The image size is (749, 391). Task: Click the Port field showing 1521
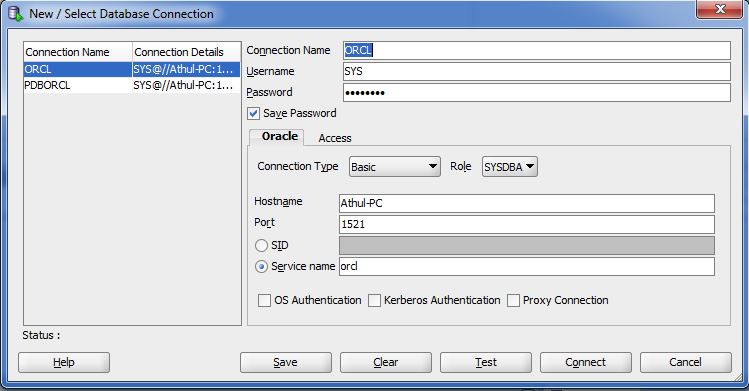(527, 224)
